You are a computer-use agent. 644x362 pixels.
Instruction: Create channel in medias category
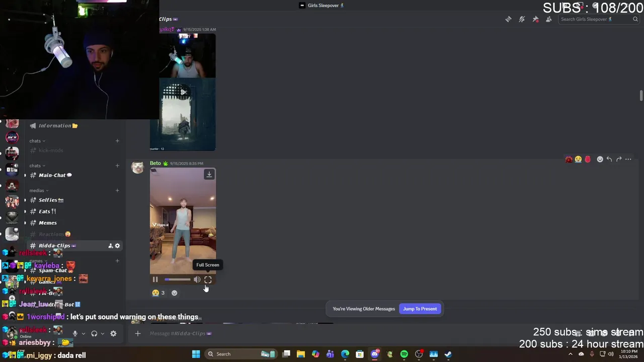click(x=117, y=191)
